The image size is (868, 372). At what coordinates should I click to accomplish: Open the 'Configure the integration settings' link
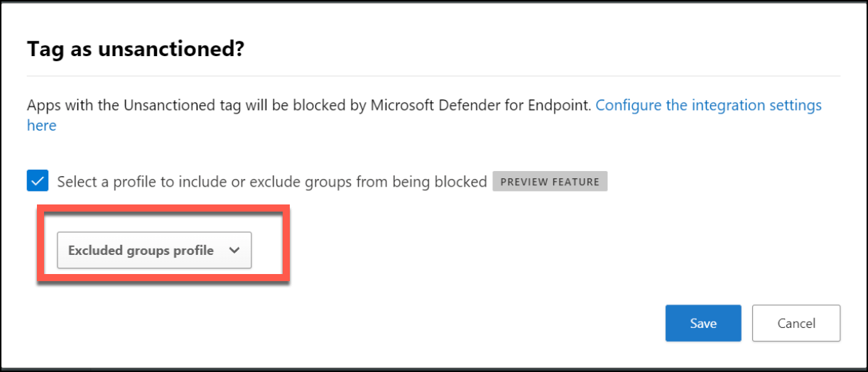point(708,105)
